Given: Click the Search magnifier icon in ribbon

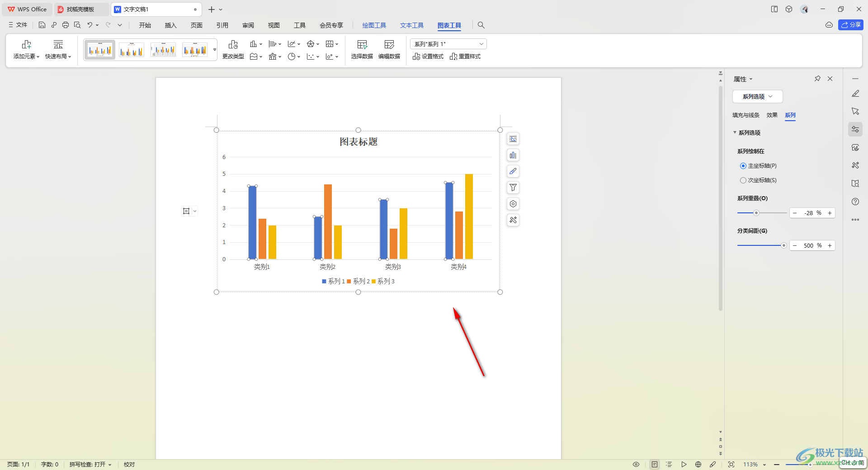Looking at the screenshot, I should [481, 25].
